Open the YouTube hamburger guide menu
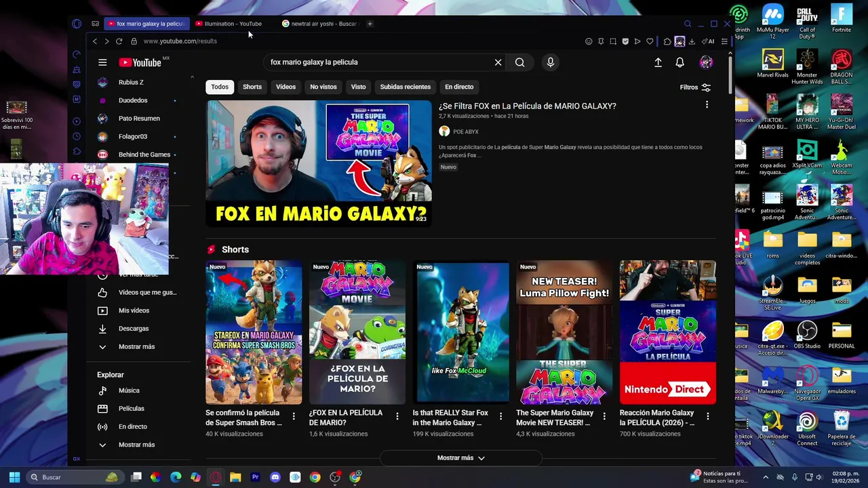Image resolution: width=868 pixels, height=488 pixels. pyautogui.click(x=102, y=62)
